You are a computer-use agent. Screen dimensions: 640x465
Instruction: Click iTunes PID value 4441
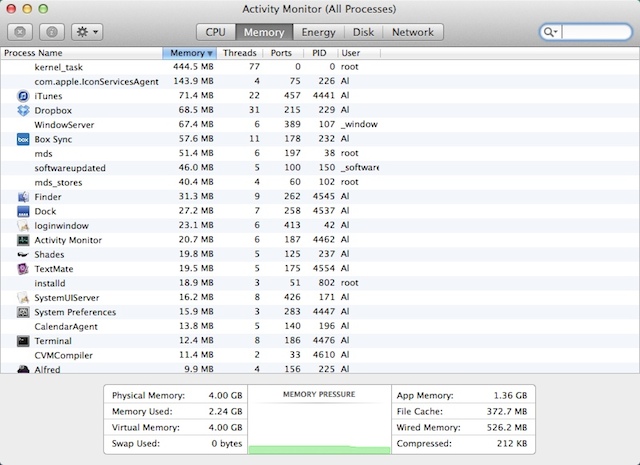[x=324, y=96]
